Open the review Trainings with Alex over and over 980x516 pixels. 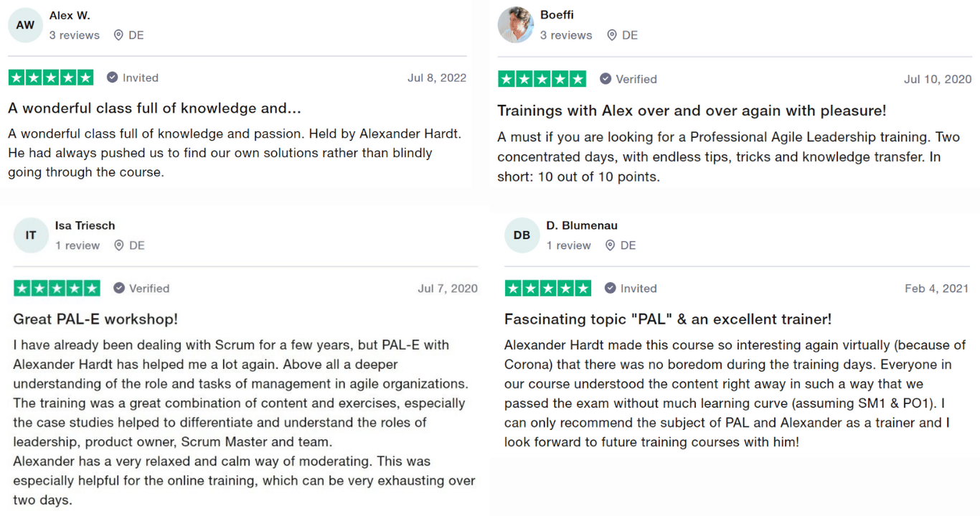pos(692,111)
